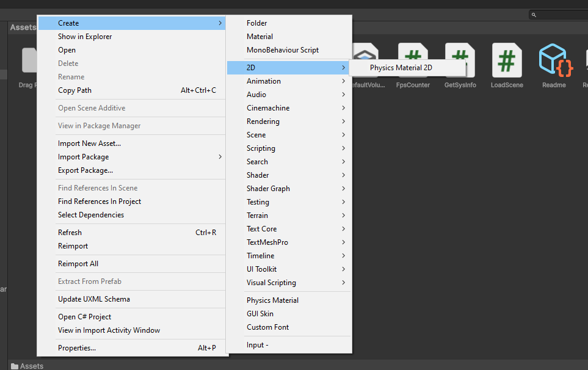Click Refresh to reload assets
The width and height of the screenshot is (588, 370).
[x=70, y=232]
